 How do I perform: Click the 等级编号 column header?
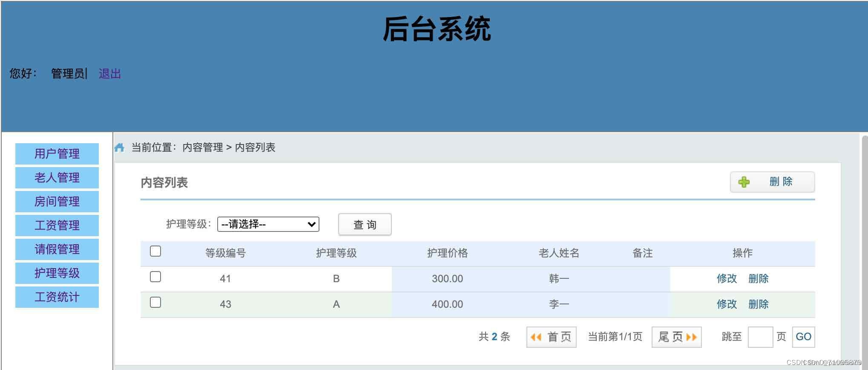(226, 253)
